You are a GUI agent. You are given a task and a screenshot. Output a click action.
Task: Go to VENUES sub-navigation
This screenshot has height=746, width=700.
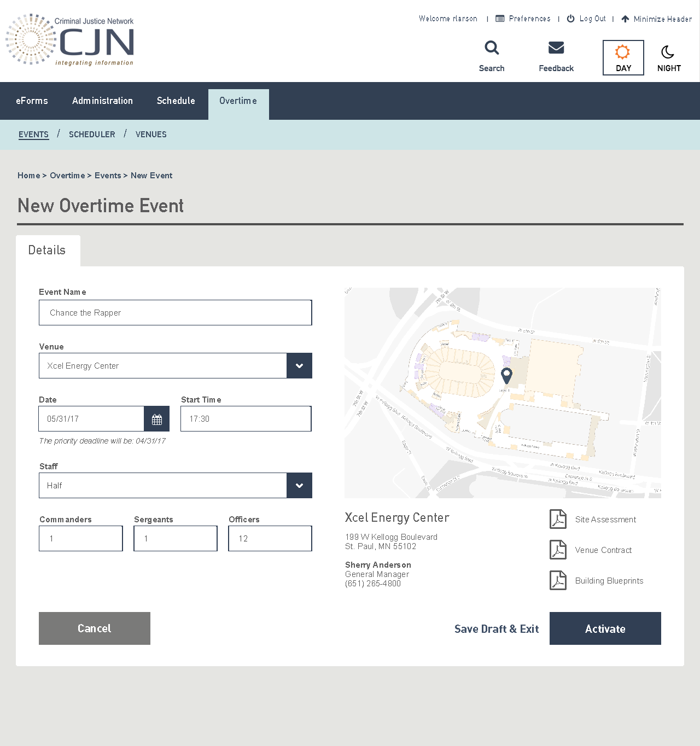tap(151, 135)
